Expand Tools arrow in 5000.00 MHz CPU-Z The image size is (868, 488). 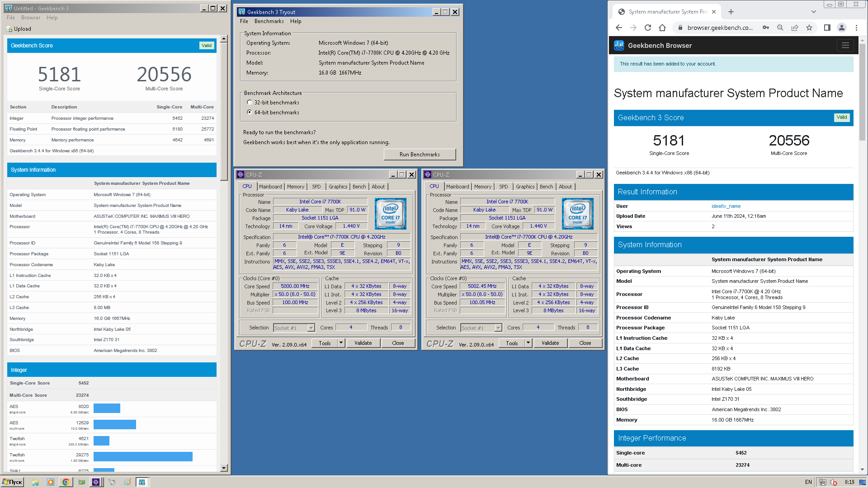tap(341, 343)
